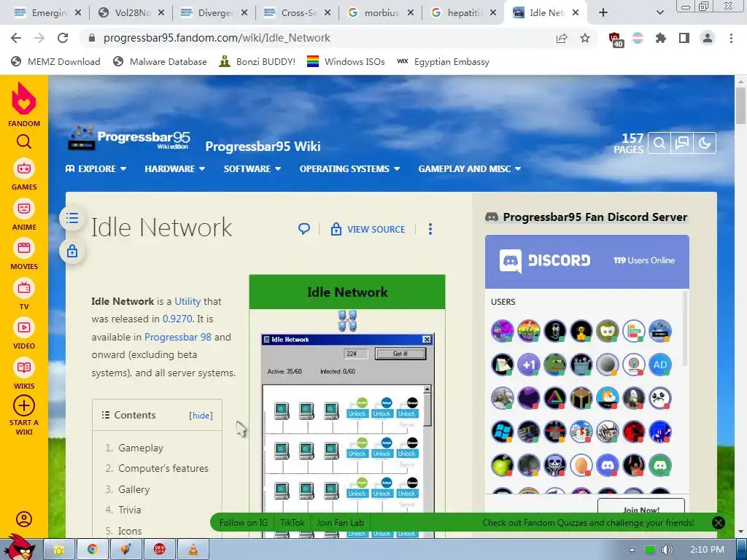Viewport: 747px width, 560px height.
Task: Open the 0.9270 version link
Action: coord(177,319)
